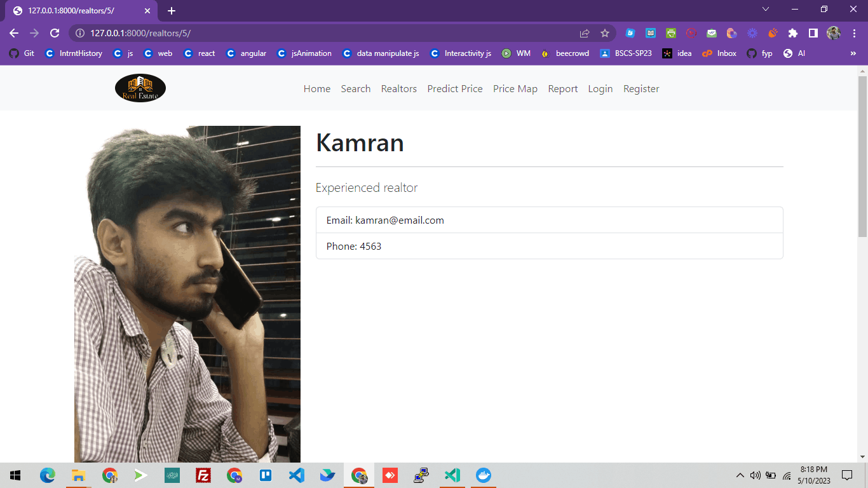Image resolution: width=868 pixels, height=488 pixels.
Task: Open Chrome's three-dot menu
Action: pyautogui.click(x=854, y=33)
